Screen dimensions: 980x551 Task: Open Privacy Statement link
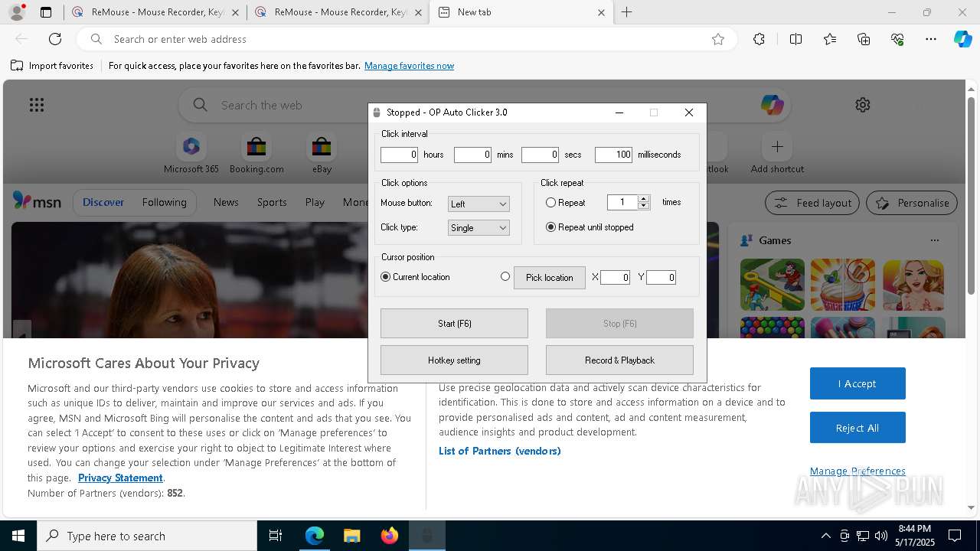120,478
